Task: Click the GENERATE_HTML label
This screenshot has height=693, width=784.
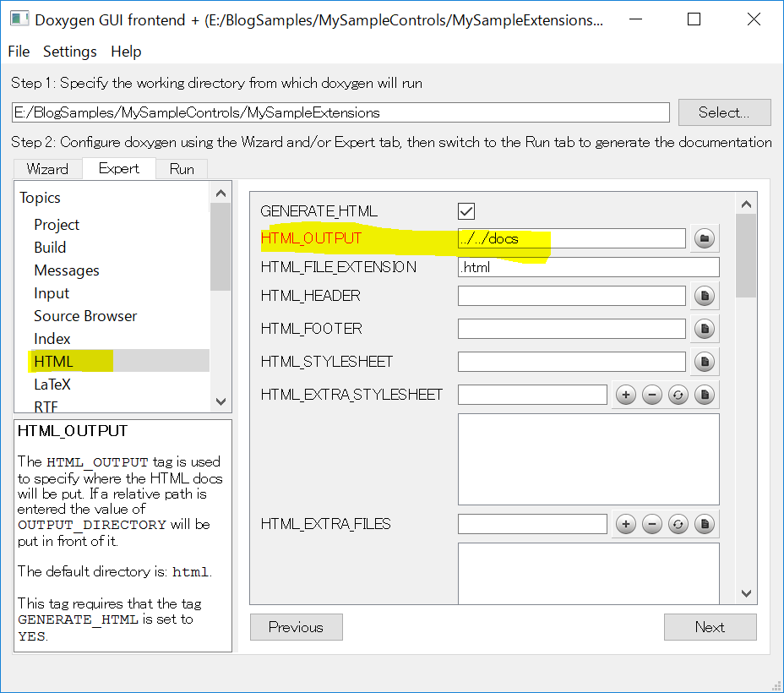Action: [319, 211]
